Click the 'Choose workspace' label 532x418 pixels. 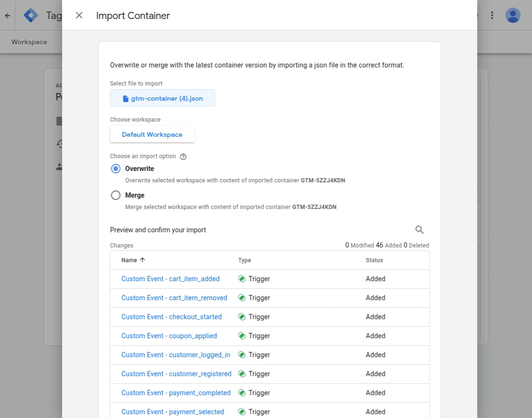coord(135,120)
